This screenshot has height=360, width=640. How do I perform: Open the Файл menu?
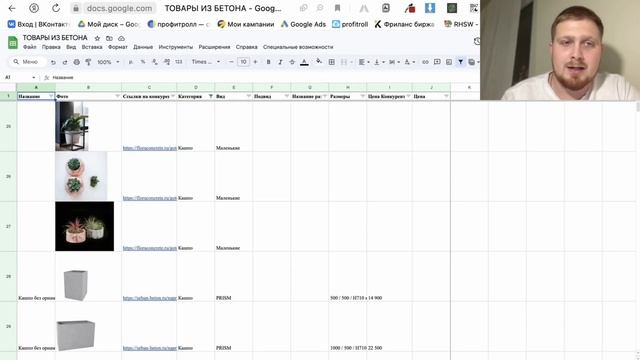click(29, 47)
